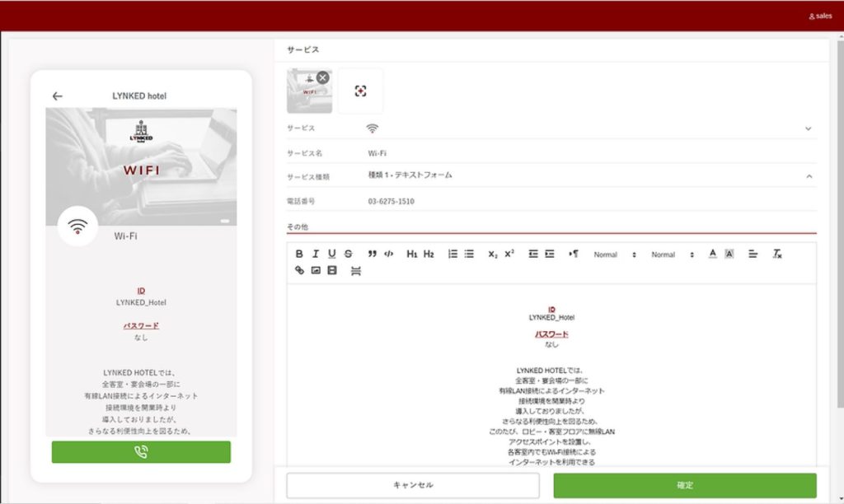Screen dimensions: 844x504
Task: Remove the uploaded WIFI image thumbnail
Action: (x=322, y=77)
